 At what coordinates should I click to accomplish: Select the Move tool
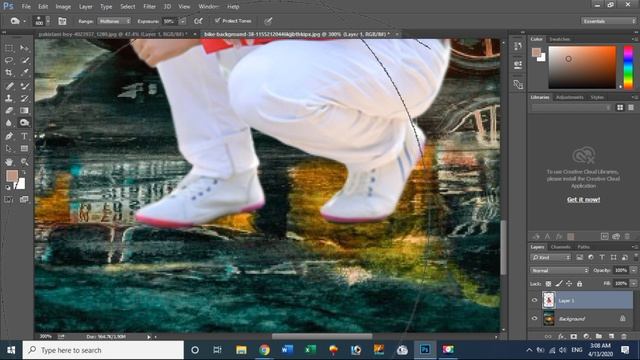click(24, 48)
